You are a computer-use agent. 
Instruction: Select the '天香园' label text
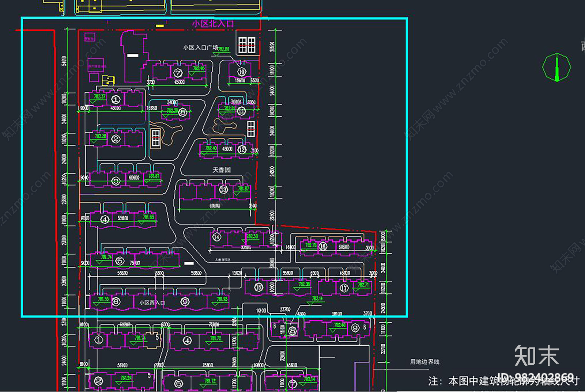pyautogui.click(x=222, y=170)
